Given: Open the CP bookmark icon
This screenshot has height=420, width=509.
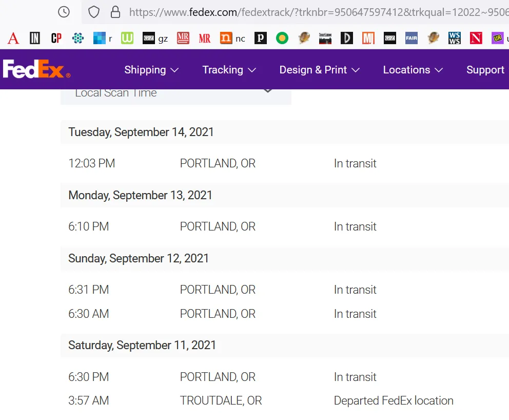Looking at the screenshot, I should point(56,38).
